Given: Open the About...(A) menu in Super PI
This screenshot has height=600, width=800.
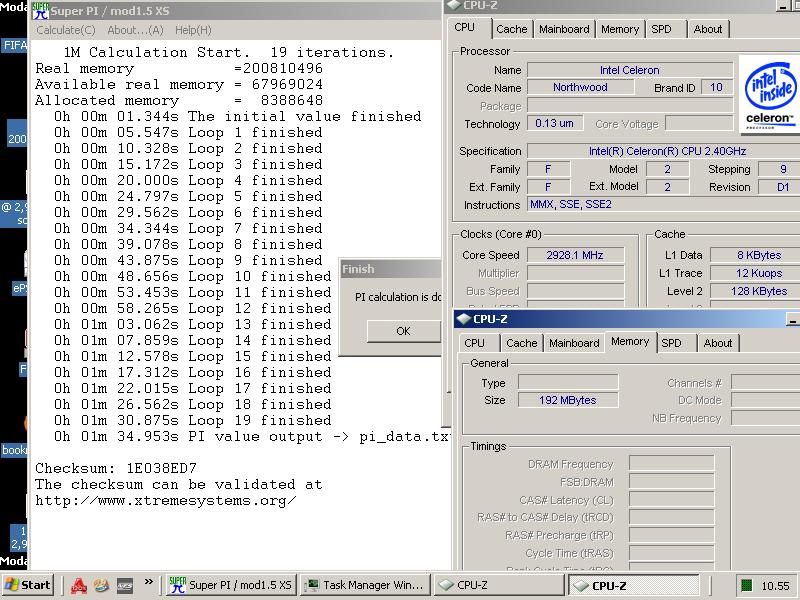Looking at the screenshot, I should 135,30.
